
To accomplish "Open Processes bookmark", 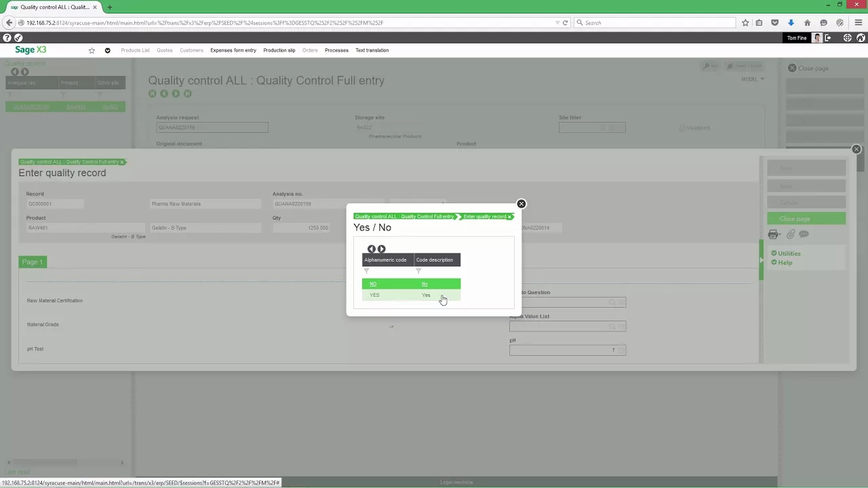I will [336, 50].
